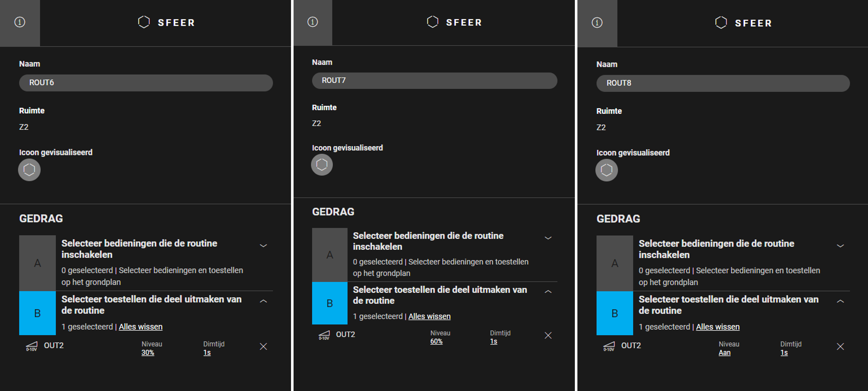Select blue step B tile in ROUT6
The image size is (868, 391).
[x=37, y=313]
